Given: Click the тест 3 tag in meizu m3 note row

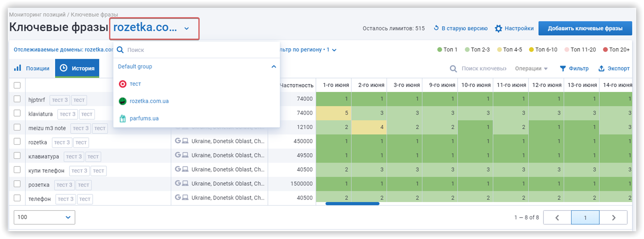Looking at the screenshot, I should click(x=81, y=128).
